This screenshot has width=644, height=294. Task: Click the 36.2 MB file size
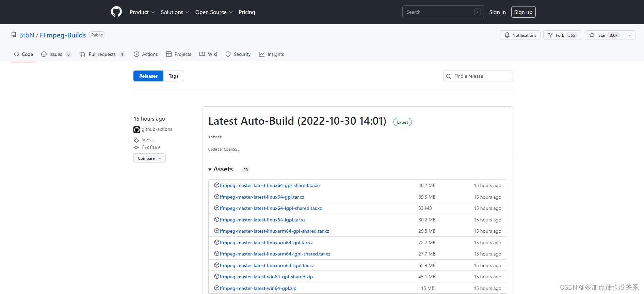coord(427,185)
